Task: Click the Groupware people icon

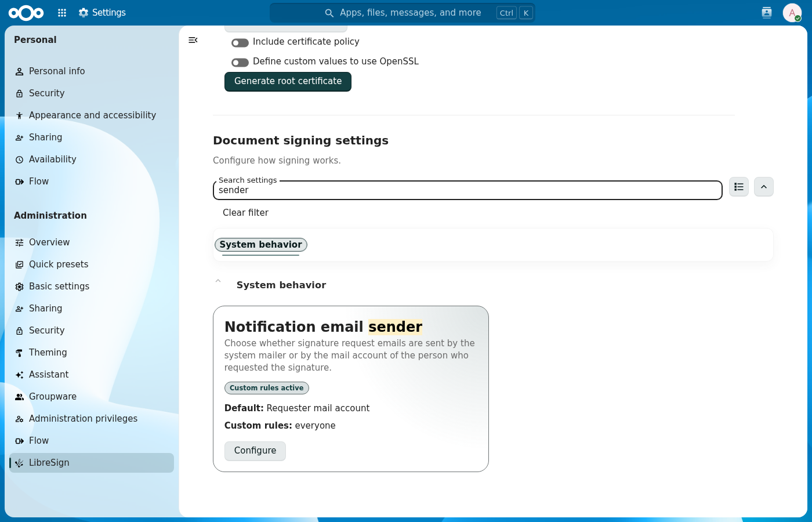Action: pyautogui.click(x=19, y=397)
